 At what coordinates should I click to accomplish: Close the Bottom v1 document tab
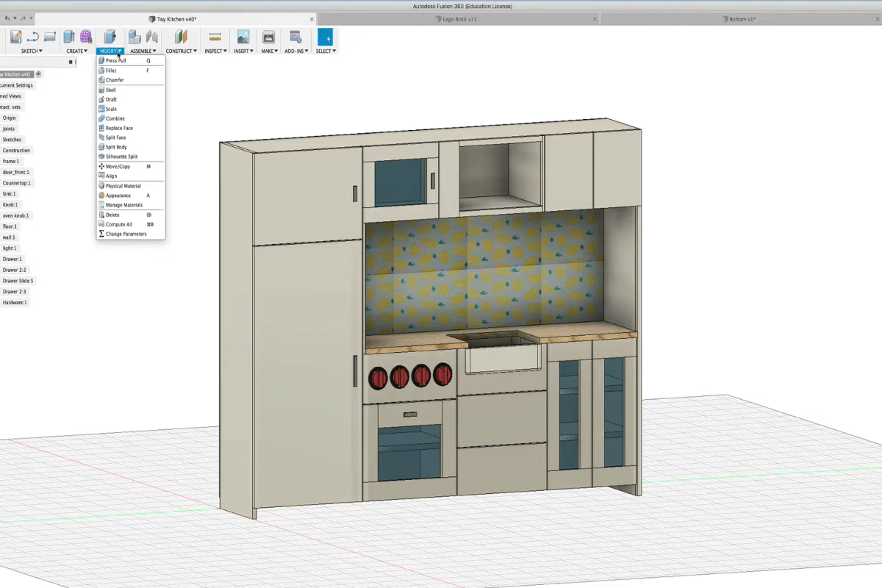tap(879, 19)
